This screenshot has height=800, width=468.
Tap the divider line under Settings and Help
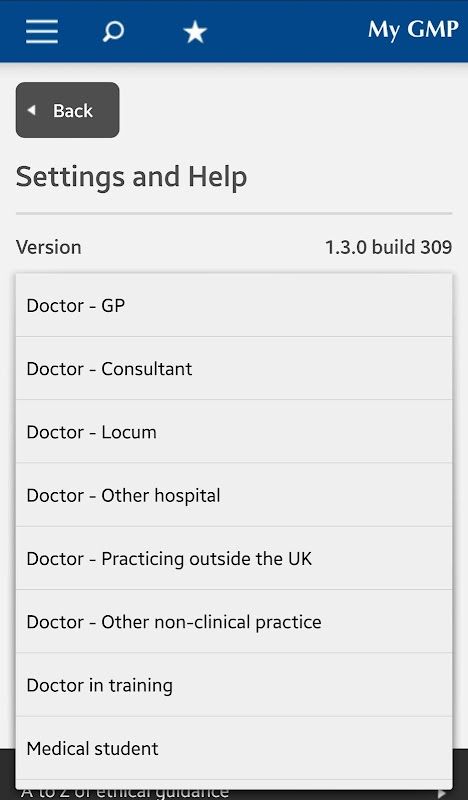tap(234, 213)
